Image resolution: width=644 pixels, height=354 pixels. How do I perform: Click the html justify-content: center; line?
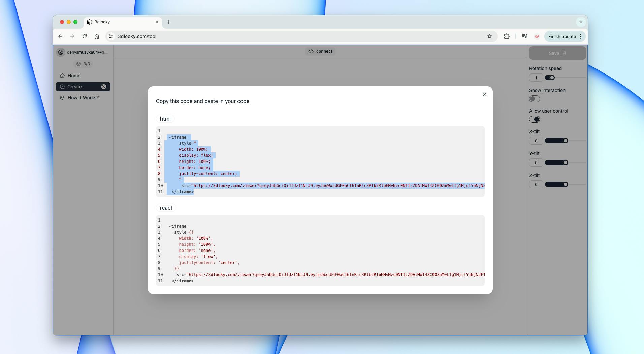(208, 174)
